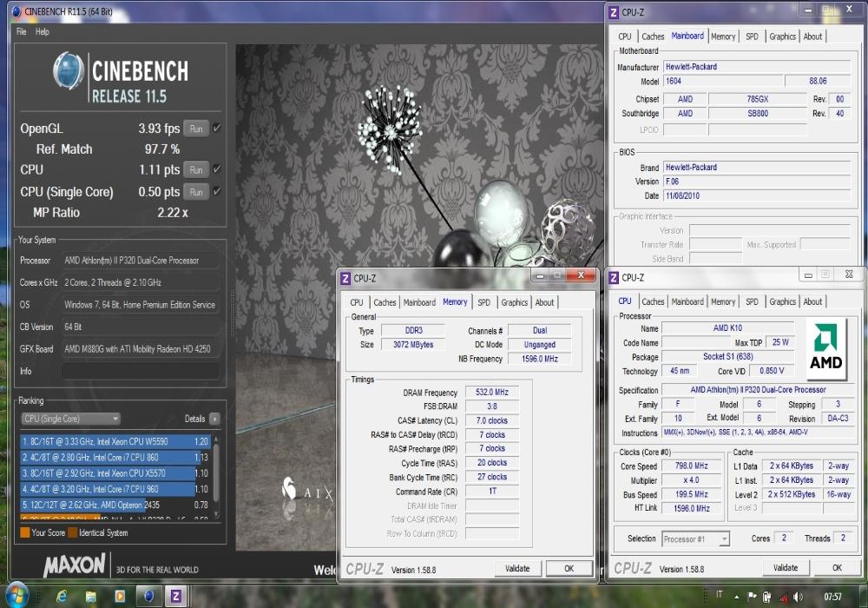The width and height of the screenshot is (868, 608).
Task: Click the ranking Details arrow button
Action: (x=214, y=419)
